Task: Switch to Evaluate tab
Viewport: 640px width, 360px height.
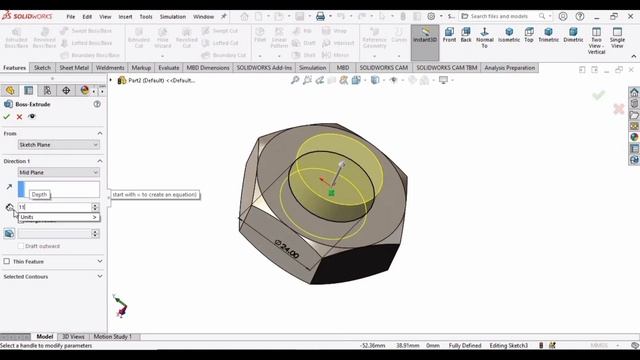Action: click(169, 68)
